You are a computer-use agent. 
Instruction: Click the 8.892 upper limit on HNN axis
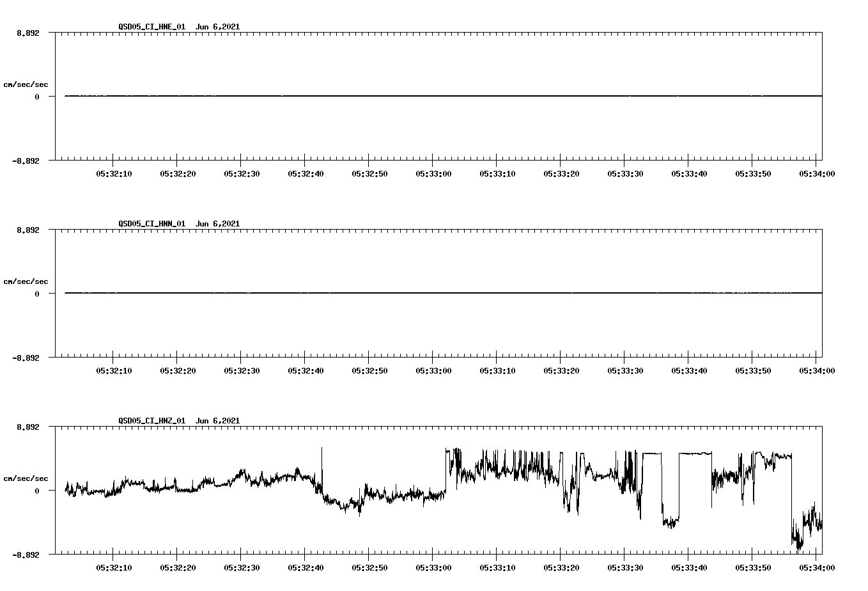(28, 230)
